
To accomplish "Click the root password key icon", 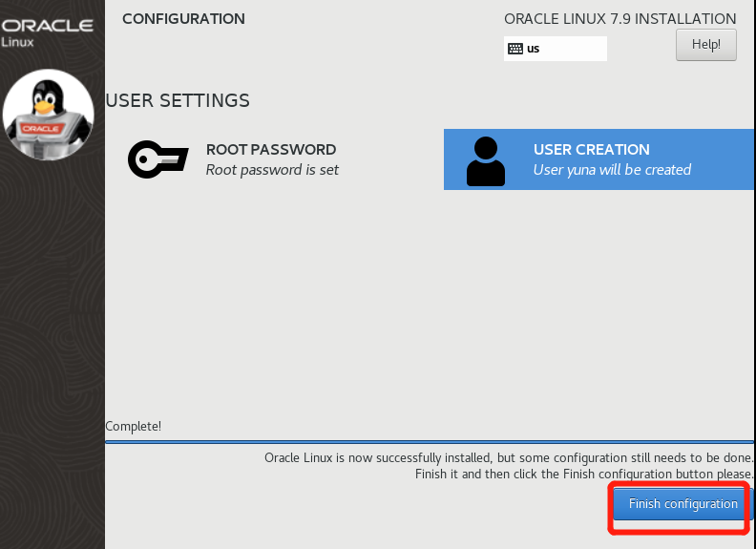I will point(158,159).
